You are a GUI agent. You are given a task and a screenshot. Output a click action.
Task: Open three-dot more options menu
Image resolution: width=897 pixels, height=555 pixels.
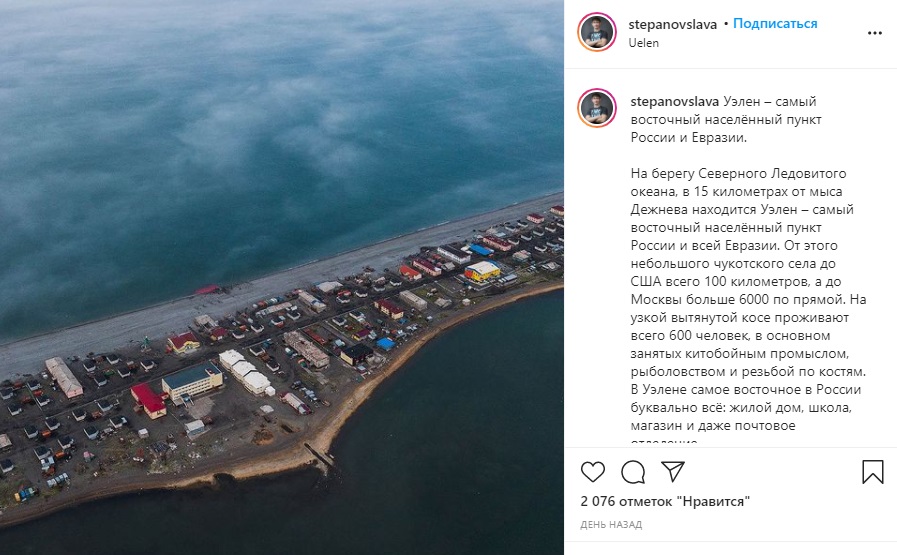[875, 33]
